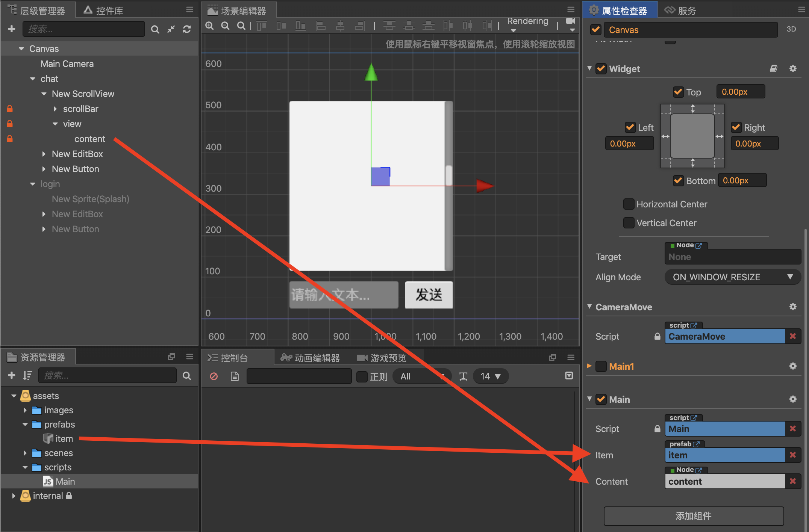
Task: Enable Horizontal Center in Widget component
Action: click(629, 204)
